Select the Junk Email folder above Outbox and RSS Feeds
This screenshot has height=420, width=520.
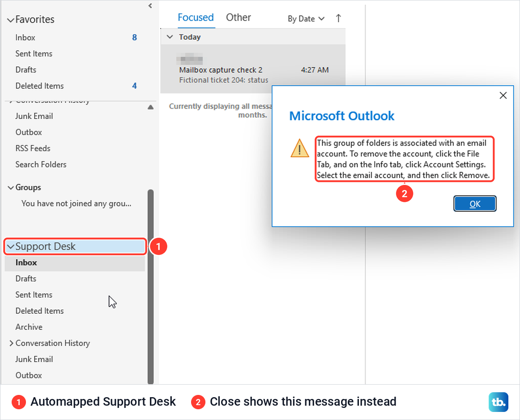pyautogui.click(x=34, y=116)
